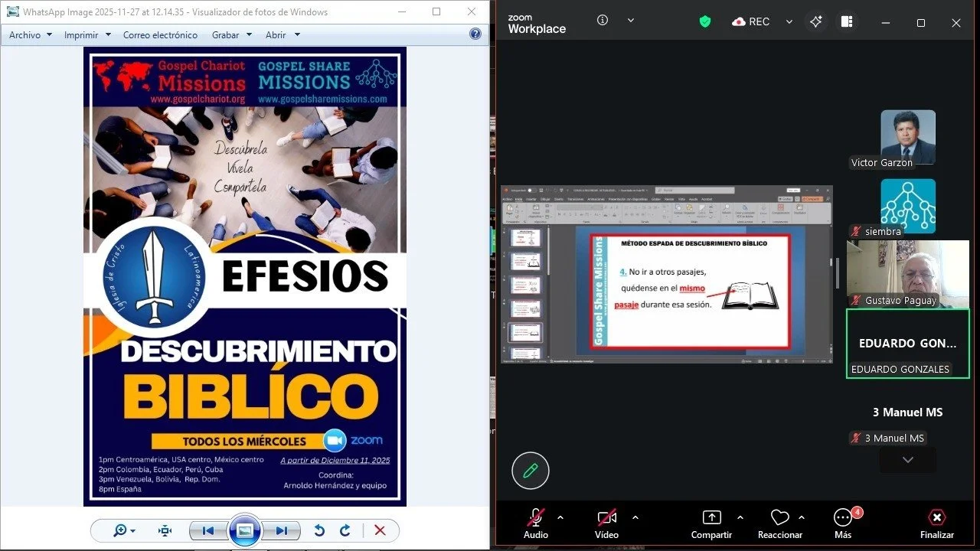This screenshot has width=980, height=551.
Task: Click the blue help question mark icon
Action: pyautogui.click(x=475, y=34)
